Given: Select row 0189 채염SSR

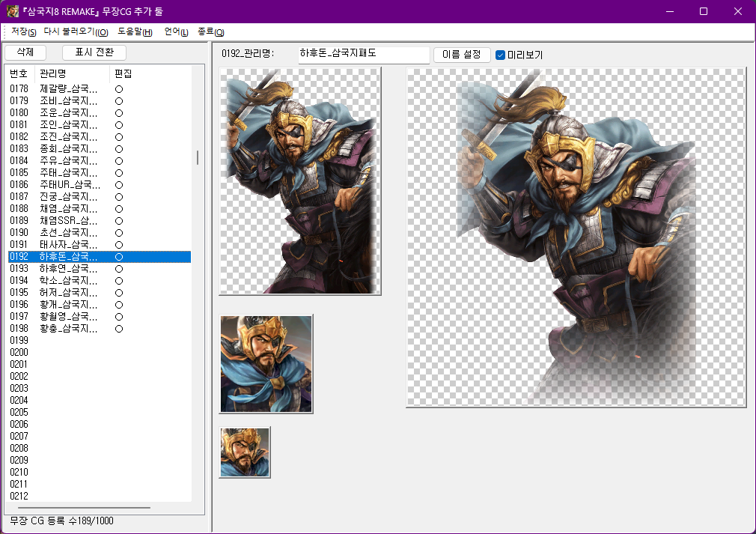Looking at the screenshot, I should [100, 220].
